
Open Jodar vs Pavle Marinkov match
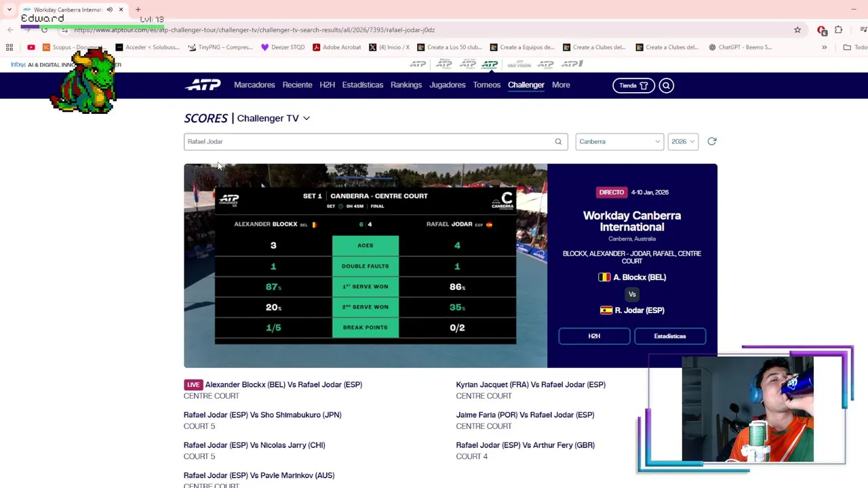[259, 475]
